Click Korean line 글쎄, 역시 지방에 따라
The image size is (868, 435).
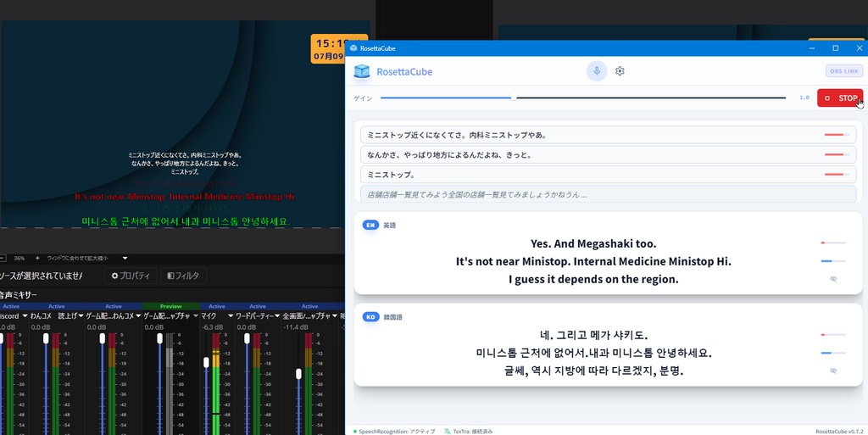tap(593, 371)
